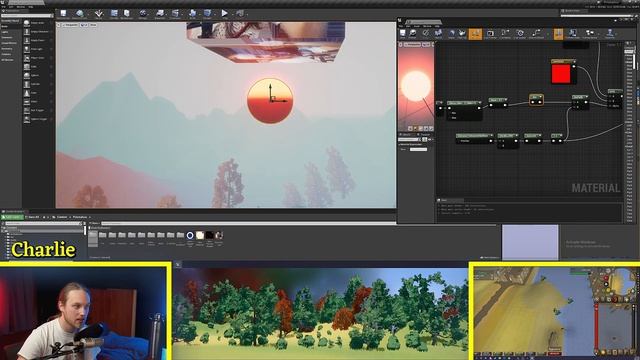The width and height of the screenshot is (640, 360).
Task: Click the red color constant node swatch
Action: tap(561, 74)
